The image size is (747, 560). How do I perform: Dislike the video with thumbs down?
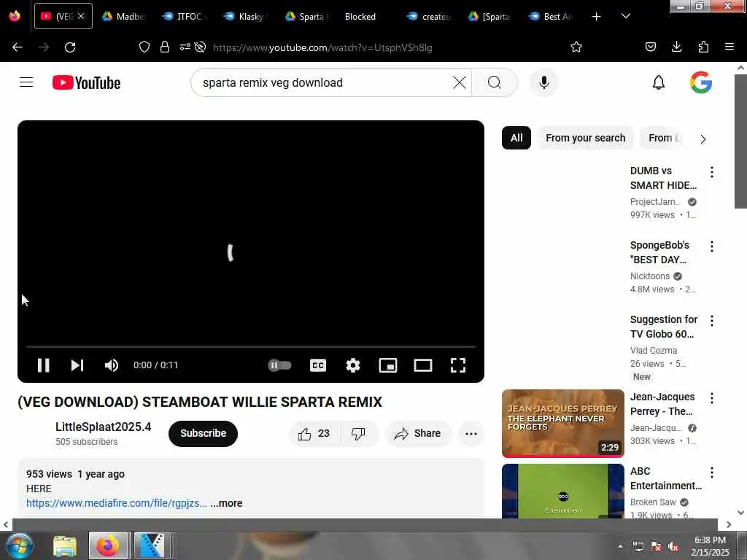359,433
